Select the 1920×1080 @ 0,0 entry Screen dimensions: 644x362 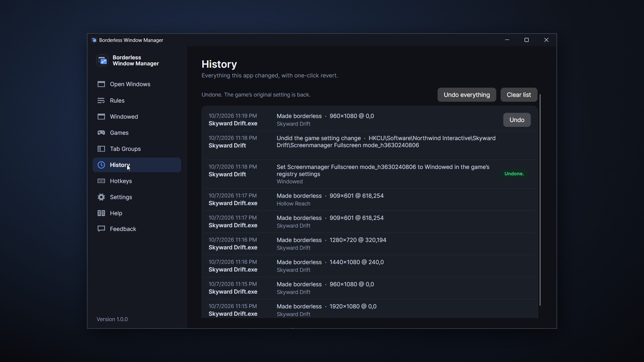coord(370,309)
